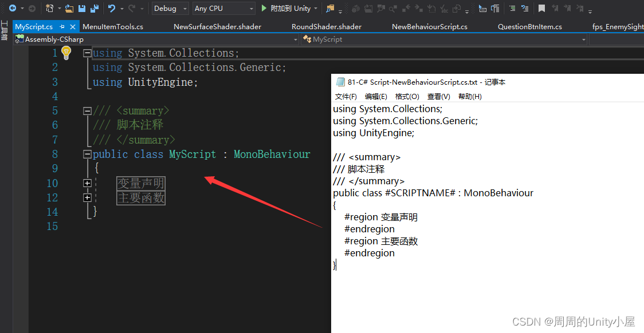Screen dimensions: 644x333
Task: Click the Navigate Backward arrow icon
Action: click(12, 9)
